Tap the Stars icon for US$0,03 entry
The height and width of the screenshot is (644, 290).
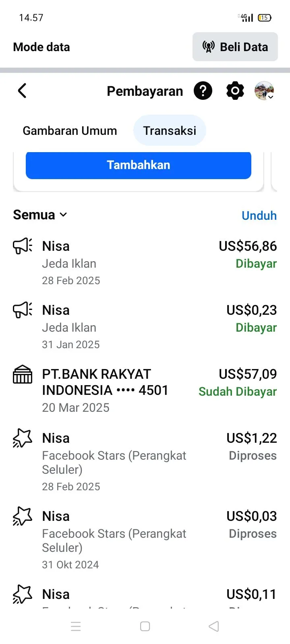pos(23,516)
